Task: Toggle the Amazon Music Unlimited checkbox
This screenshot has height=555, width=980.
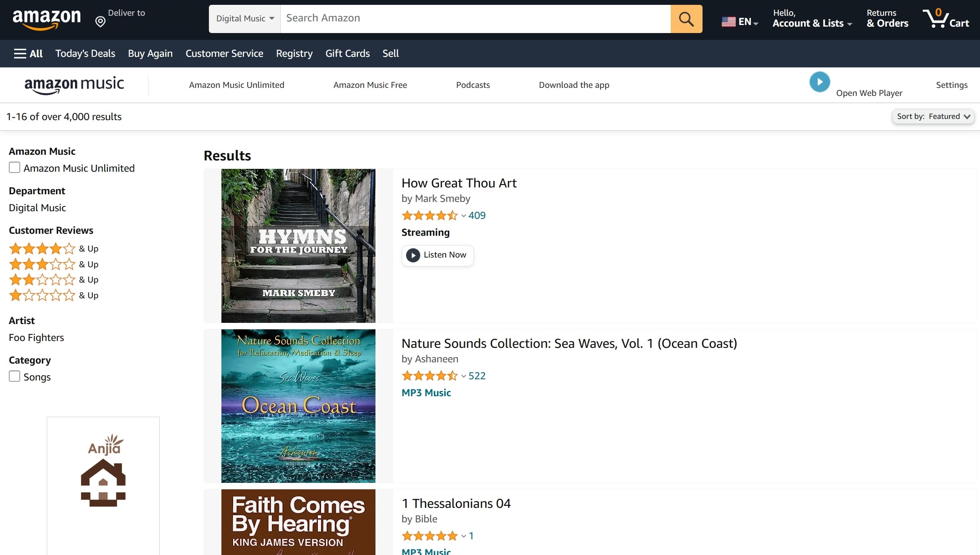Action: [x=14, y=168]
